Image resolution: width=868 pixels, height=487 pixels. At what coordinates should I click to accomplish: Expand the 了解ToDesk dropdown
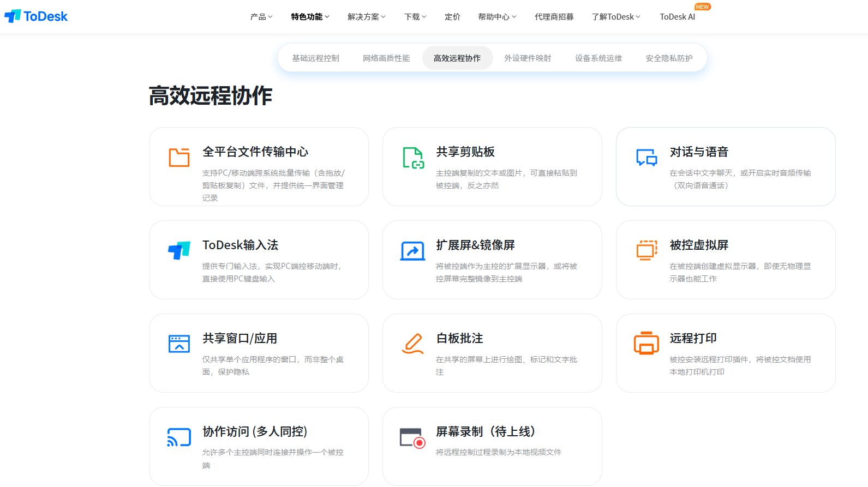pos(616,17)
